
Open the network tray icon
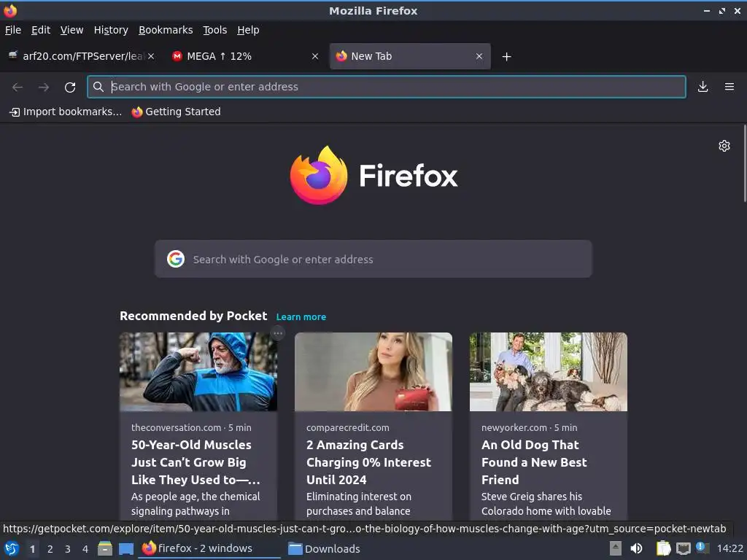(683, 548)
